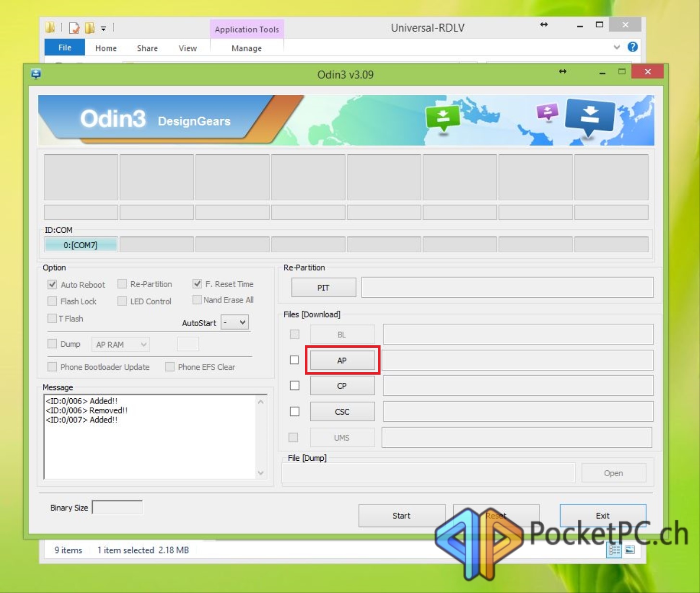
Task: Click the "<ID:0/007> Added!!" log line
Action: click(82, 419)
